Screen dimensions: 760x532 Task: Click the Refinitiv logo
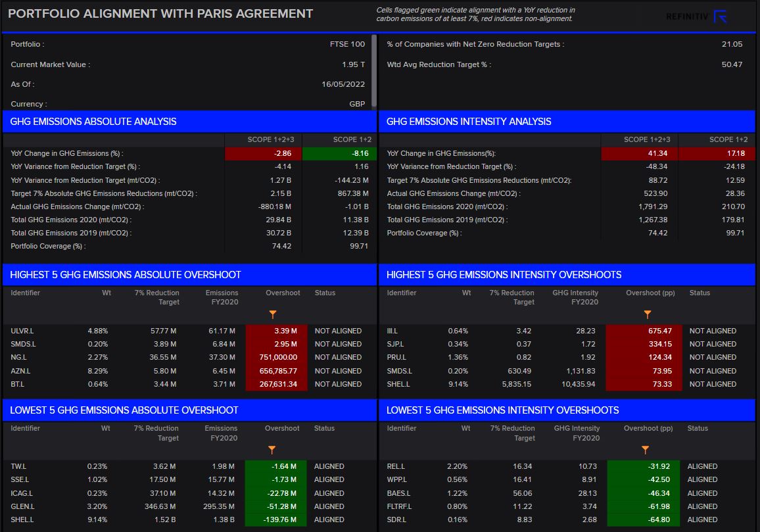[696, 17]
